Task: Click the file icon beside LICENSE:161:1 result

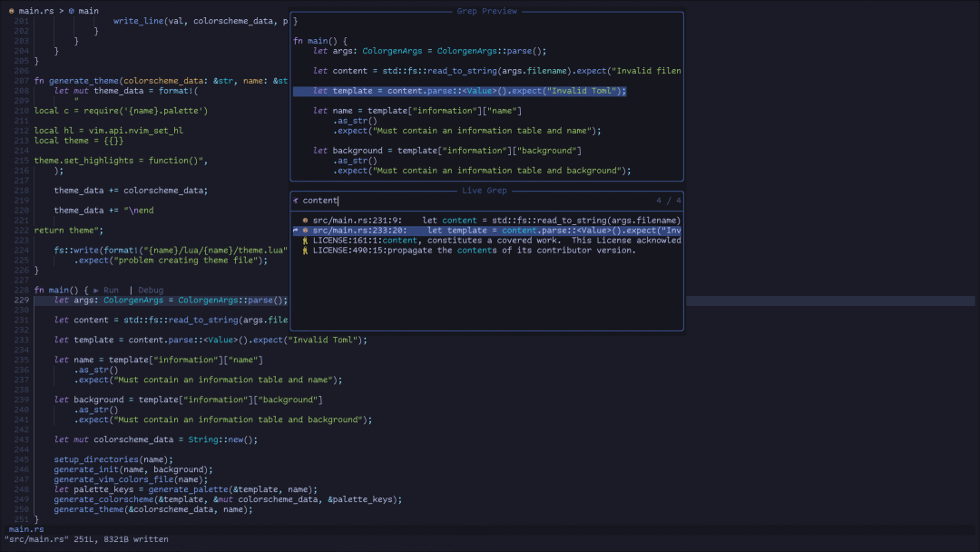Action: tap(306, 240)
